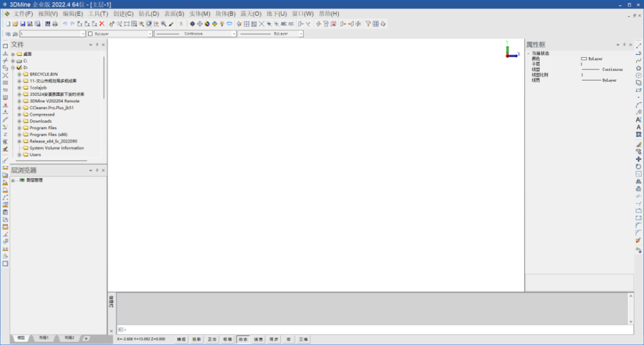Click the plus button to add layout
The image size is (644, 345).
[86, 338]
